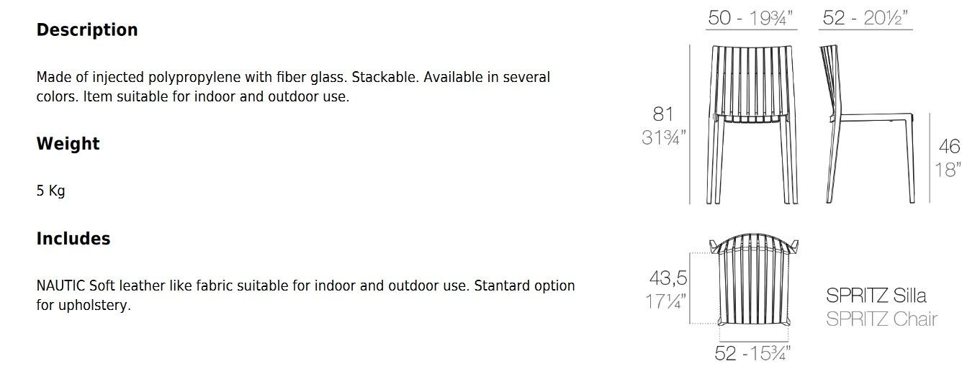This screenshot has height=379, width=980.
Task: Click the Weight heading
Action: pyautogui.click(x=68, y=144)
